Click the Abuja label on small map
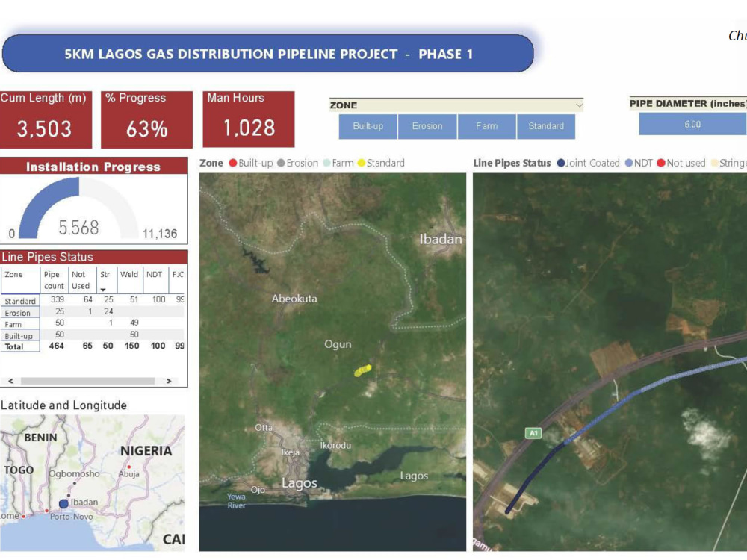747x560 pixels. click(128, 474)
